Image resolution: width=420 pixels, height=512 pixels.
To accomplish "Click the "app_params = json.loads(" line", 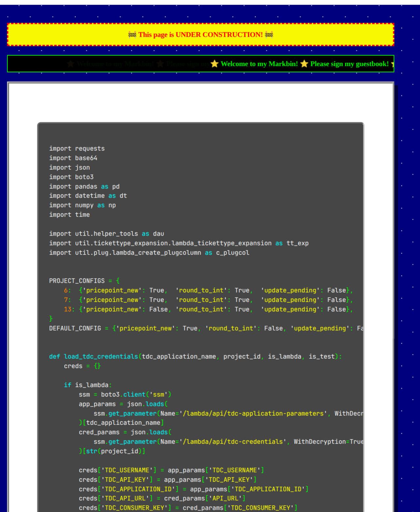I will [123, 404].
